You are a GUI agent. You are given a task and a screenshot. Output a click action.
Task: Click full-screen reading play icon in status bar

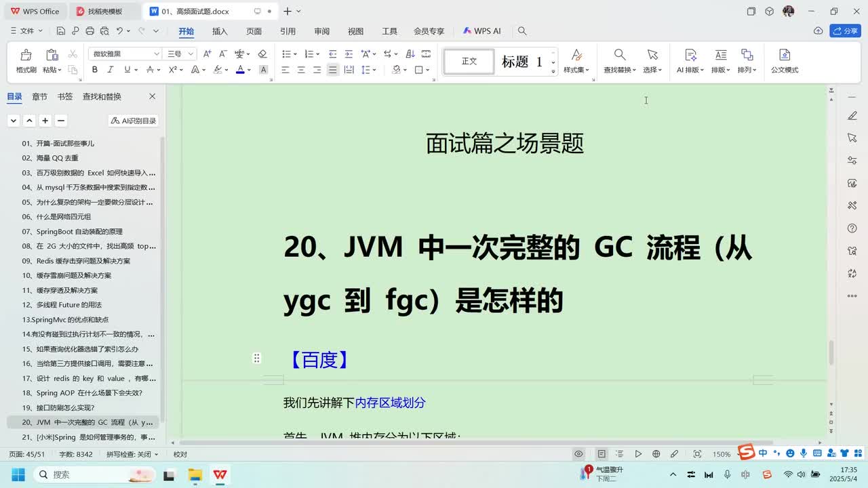[638, 454]
